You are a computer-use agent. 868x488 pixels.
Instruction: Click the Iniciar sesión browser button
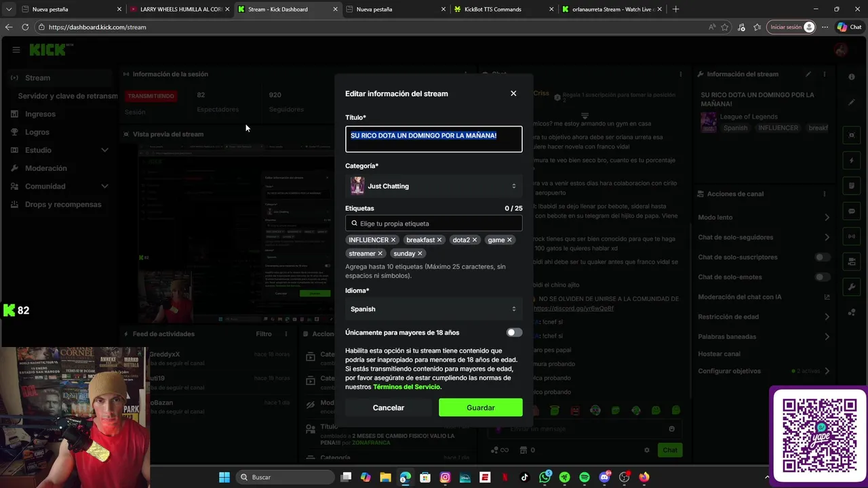[790, 27]
